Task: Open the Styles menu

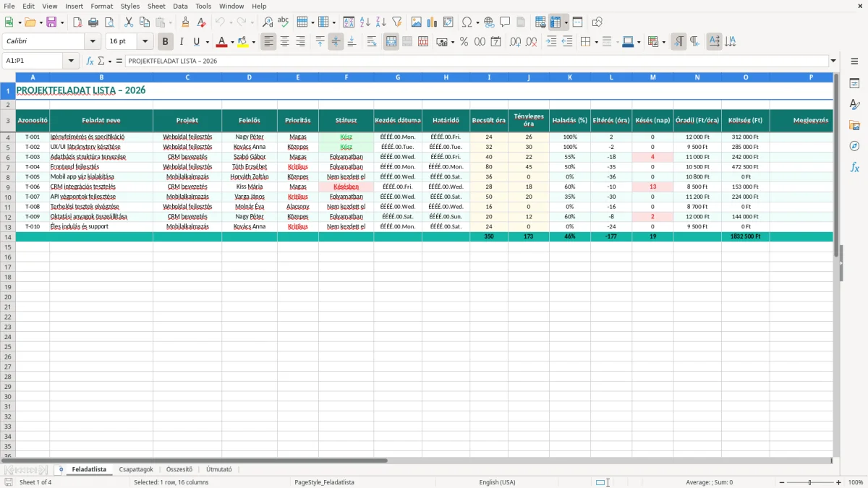Action: (130, 6)
